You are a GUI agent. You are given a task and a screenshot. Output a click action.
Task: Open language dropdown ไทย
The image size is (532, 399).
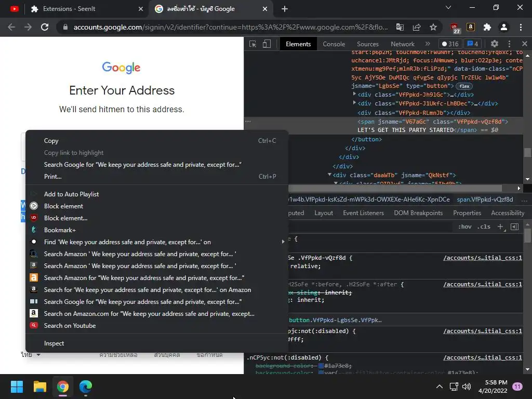coord(31,355)
